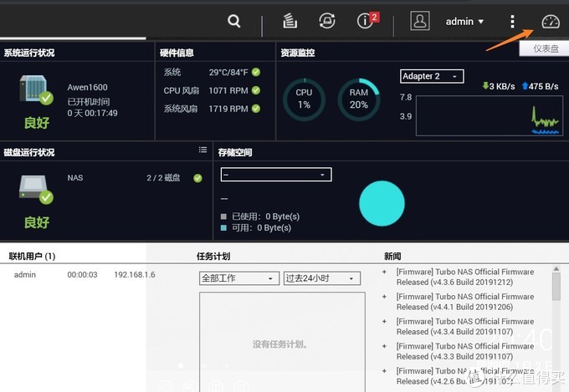The height and width of the screenshot is (392, 569).
Task: Click the news panel scrollbar thumb
Action: (x=556, y=287)
